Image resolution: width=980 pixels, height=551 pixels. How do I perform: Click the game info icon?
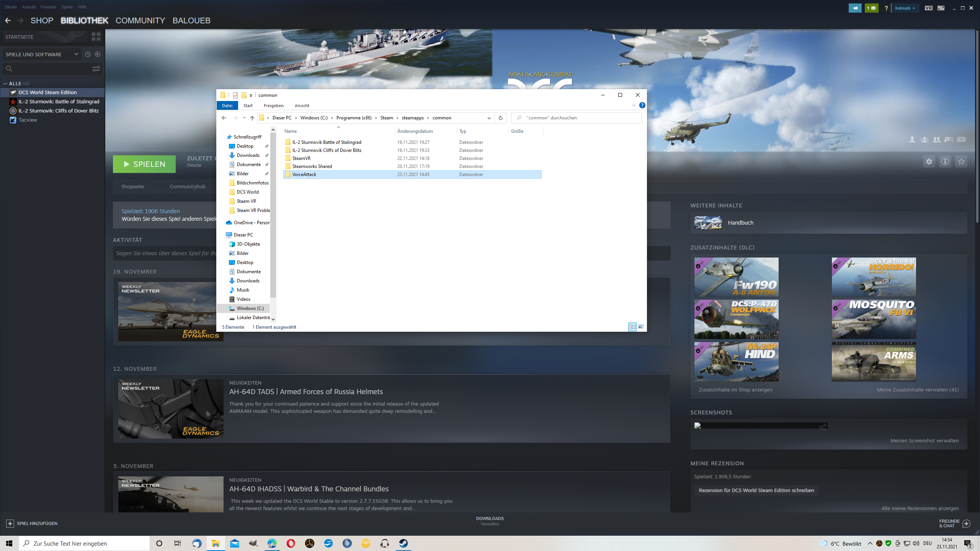click(945, 161)
